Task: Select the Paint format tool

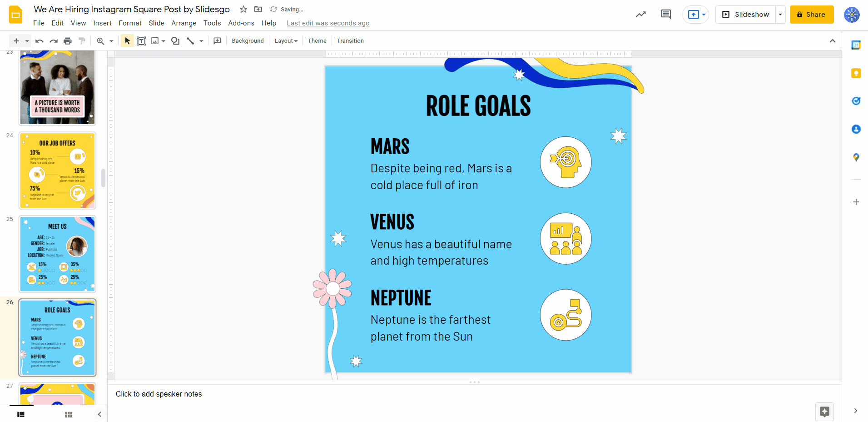Action: 82,41
